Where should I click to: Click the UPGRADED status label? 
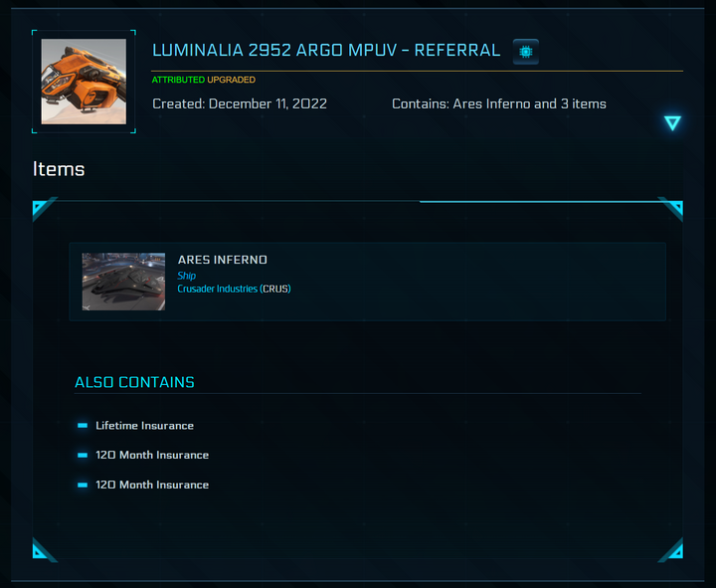pos(231,80)
